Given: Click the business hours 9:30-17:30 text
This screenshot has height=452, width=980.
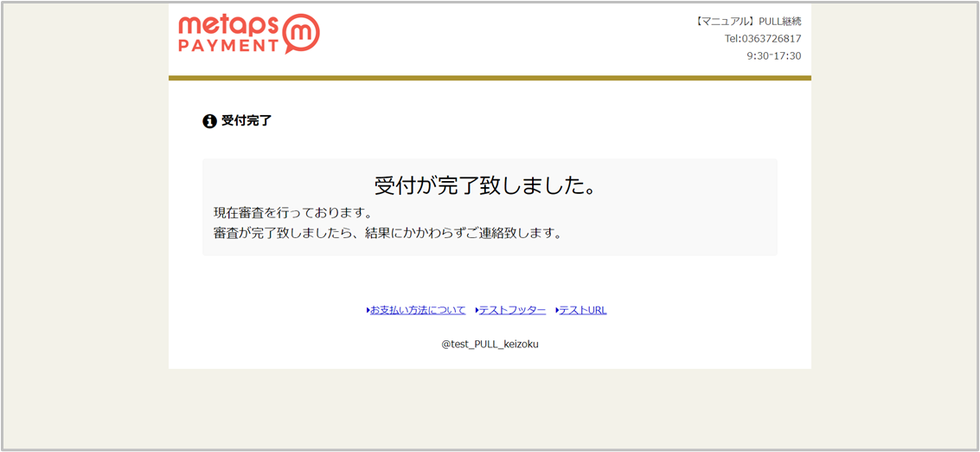Looking at the screenshot, I should coord(774,56).
